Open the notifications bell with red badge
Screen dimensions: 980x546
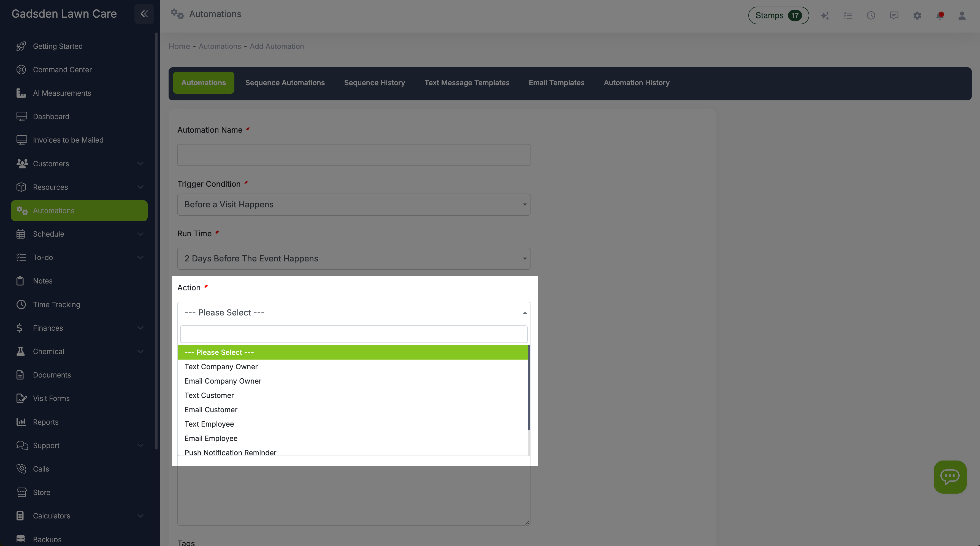coord(940,16)
